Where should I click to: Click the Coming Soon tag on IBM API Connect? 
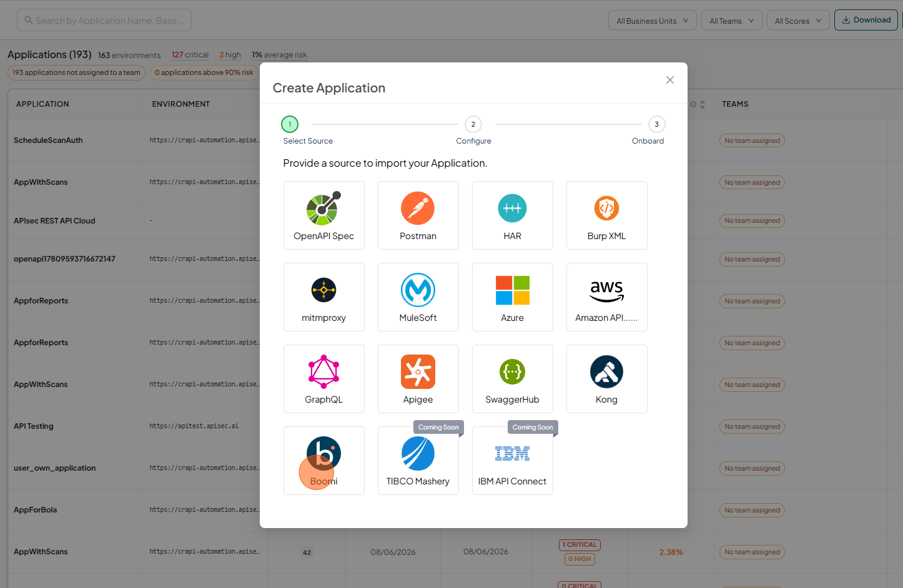tap(533, 428)
